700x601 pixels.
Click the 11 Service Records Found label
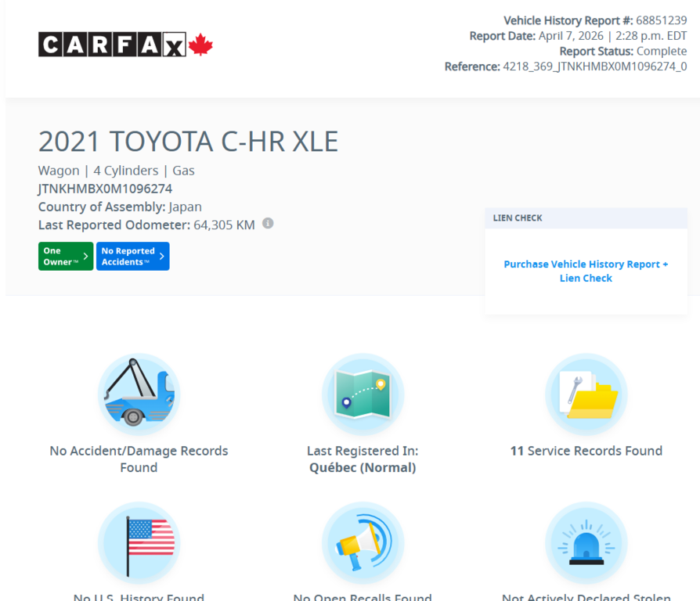pyautogui.click(x=586, y=451)
